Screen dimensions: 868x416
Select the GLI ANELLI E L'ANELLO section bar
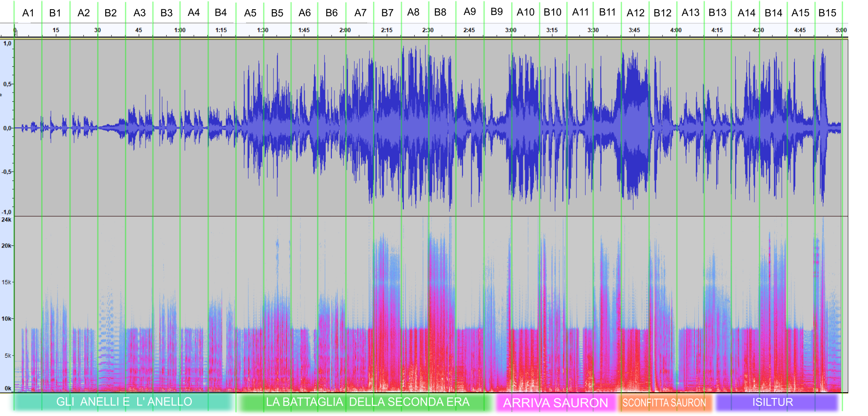click(124, 402)
